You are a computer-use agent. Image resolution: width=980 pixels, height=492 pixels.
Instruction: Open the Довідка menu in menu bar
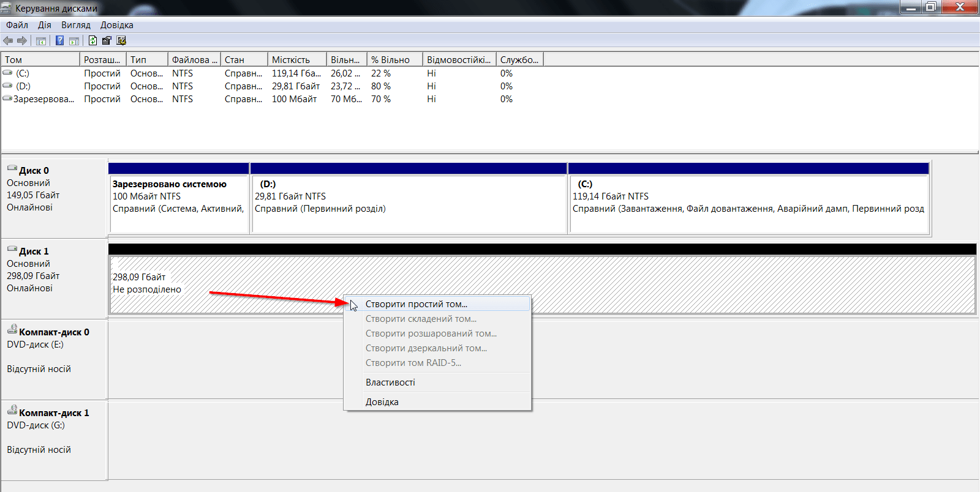click(117, 25)
